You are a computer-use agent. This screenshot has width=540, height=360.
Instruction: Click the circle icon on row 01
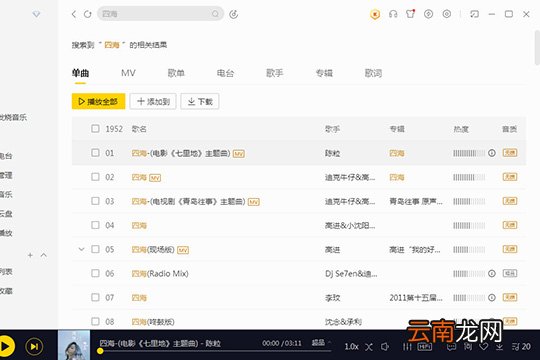pos(492,153)
